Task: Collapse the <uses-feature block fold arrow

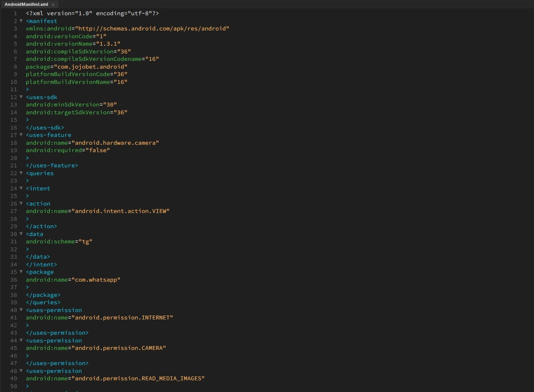Action: [21, 135]
